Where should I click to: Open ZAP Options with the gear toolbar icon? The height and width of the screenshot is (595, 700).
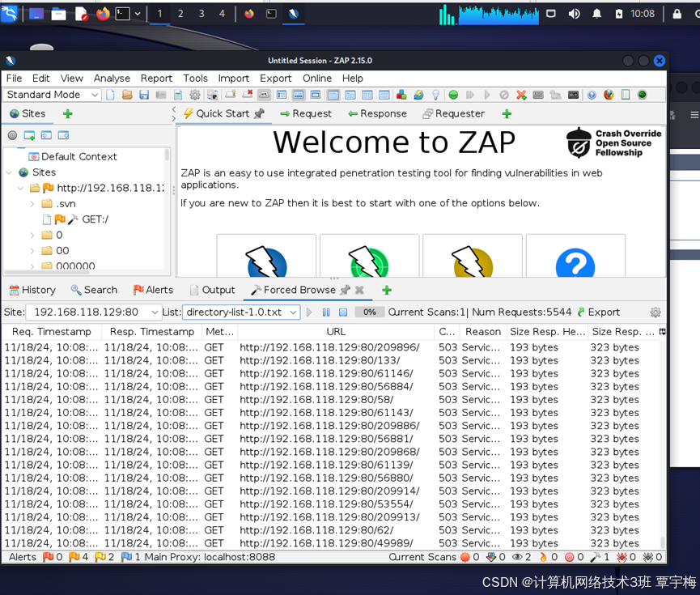pos(194,95)
